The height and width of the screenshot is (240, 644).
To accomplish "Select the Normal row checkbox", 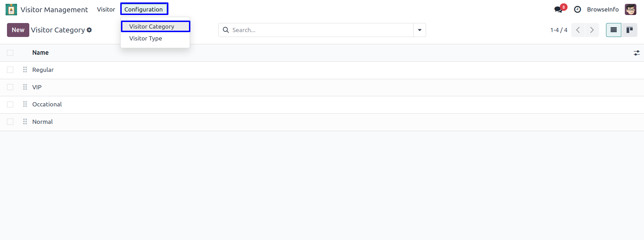I will (10, 122).
